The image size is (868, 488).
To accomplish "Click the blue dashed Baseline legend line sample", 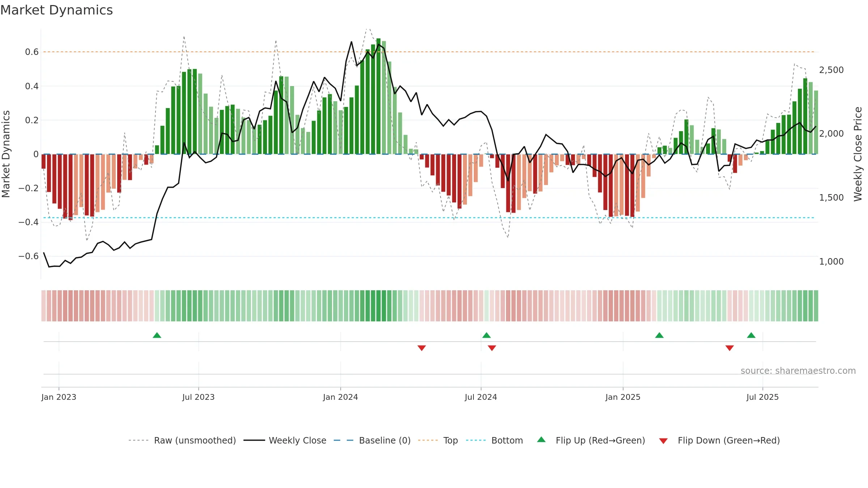I will 344,440.
